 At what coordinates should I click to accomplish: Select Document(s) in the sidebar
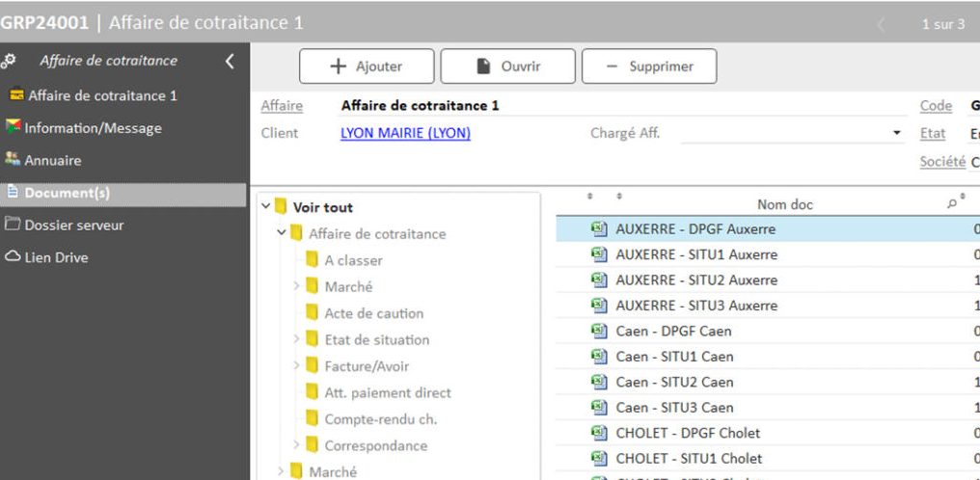pyautogui.click(x=123, y=194)
